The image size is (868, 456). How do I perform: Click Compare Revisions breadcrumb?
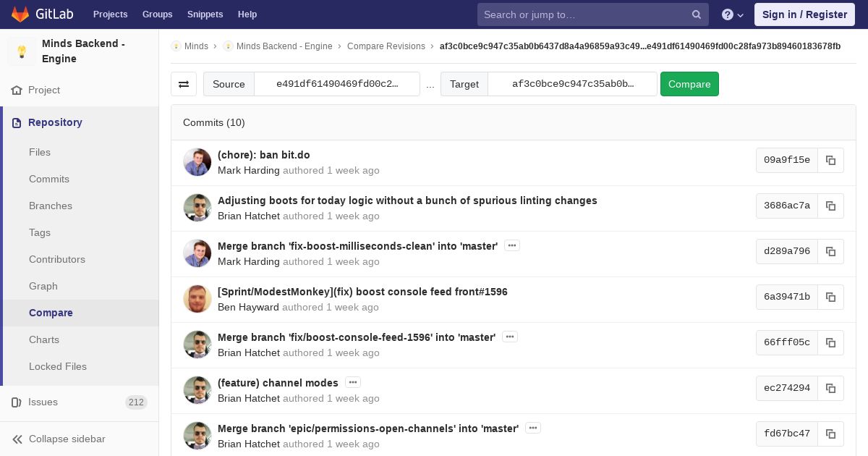tap(386, 46)
